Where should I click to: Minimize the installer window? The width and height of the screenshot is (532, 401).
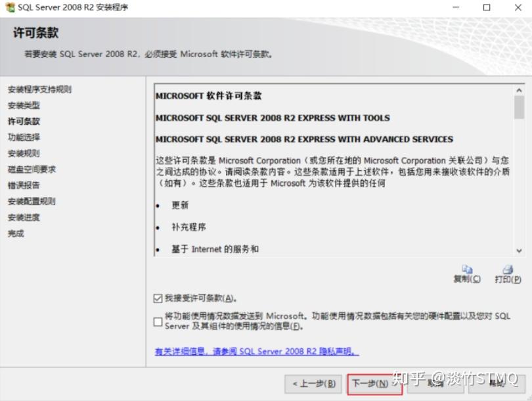click(x=456, y=7)
